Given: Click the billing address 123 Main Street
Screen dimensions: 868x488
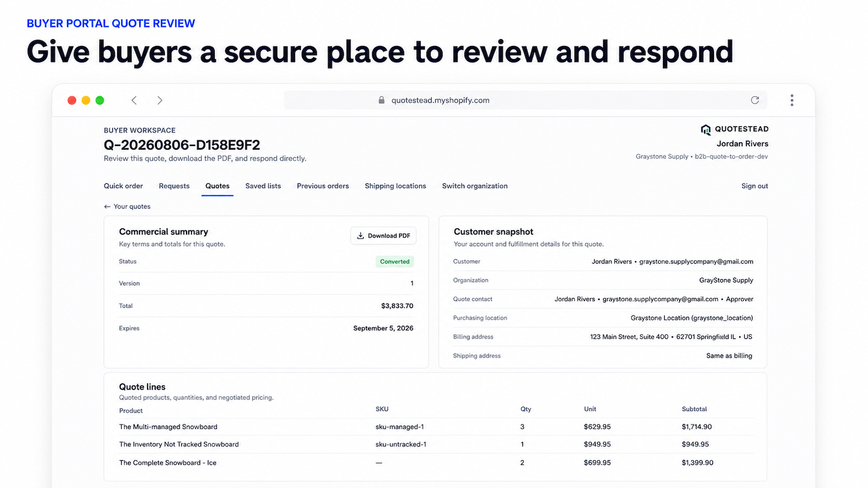Looking at the screenshot, I should [x=671, y=337].
